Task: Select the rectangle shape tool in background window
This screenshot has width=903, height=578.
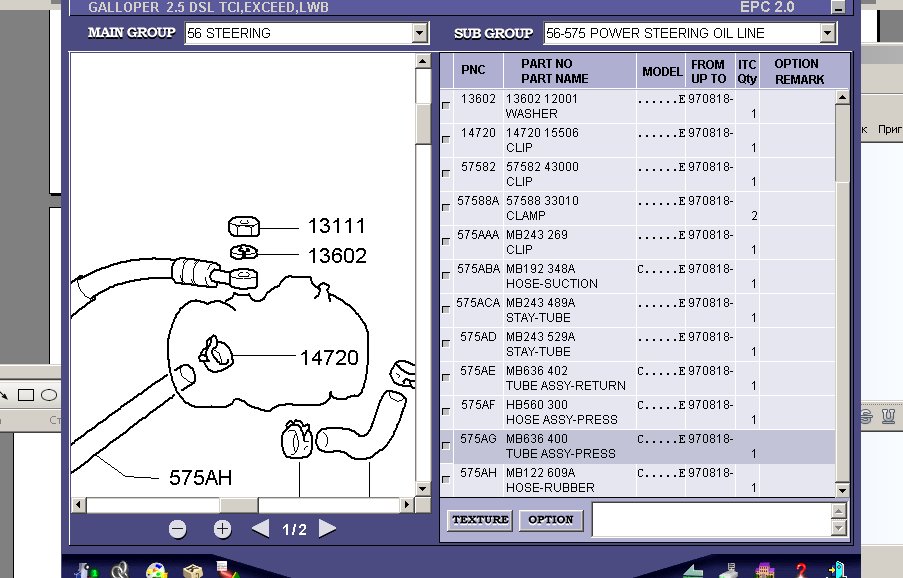Action: click(26, 395)
